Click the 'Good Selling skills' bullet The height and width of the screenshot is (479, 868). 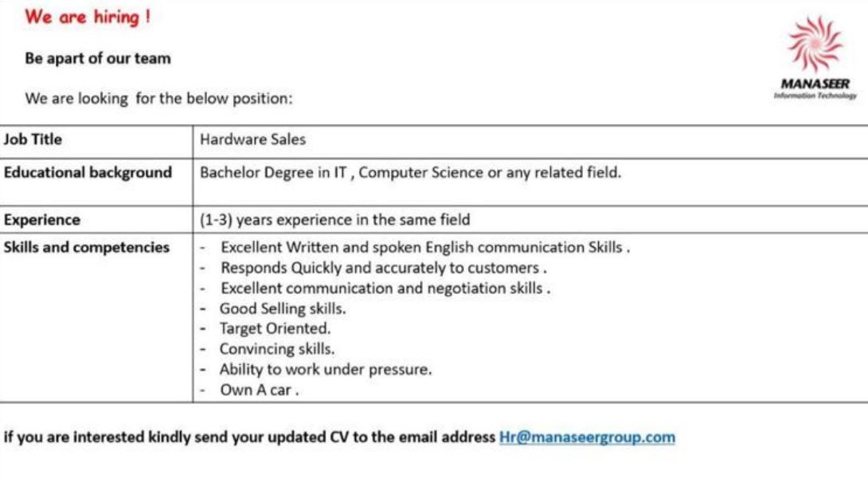283,308
